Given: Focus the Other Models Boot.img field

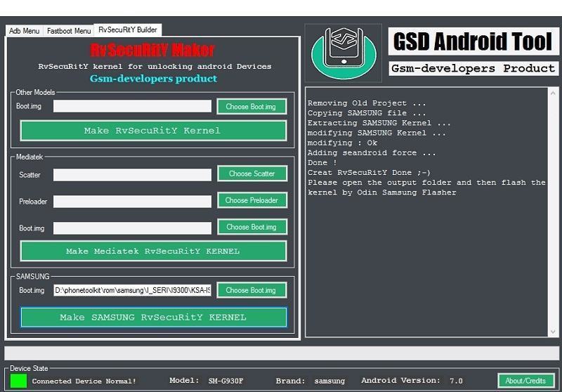Looking at the screenshot, I should pyautogui.click(x=132, y=107).
